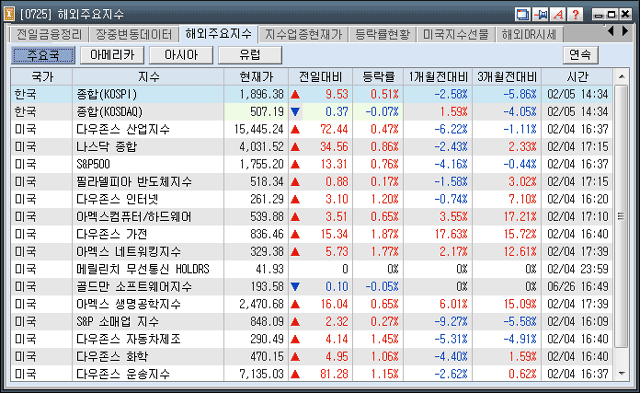Click the red A font icon
Screen dimensions: 640x393
(x=558, y=14)
